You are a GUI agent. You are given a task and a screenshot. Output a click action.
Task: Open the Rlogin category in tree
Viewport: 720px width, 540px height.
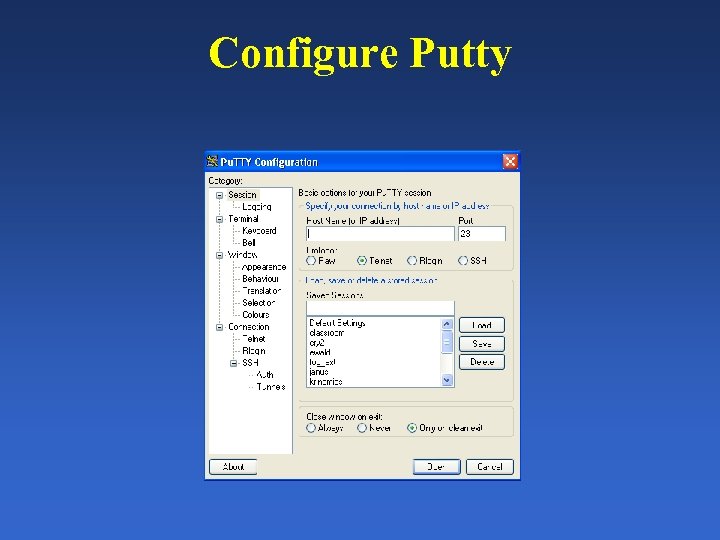click(x=254, y=350)
